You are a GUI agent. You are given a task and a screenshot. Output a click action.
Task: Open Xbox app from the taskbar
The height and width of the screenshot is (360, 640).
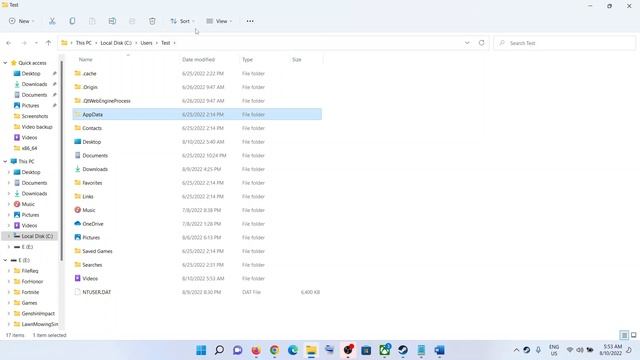[x=384, y=350]
